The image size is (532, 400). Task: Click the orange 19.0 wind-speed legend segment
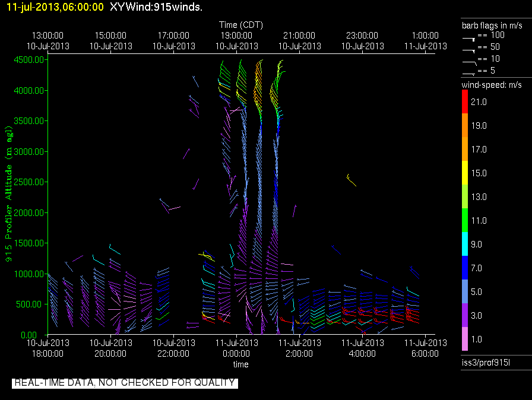click(x=465, y=125)
